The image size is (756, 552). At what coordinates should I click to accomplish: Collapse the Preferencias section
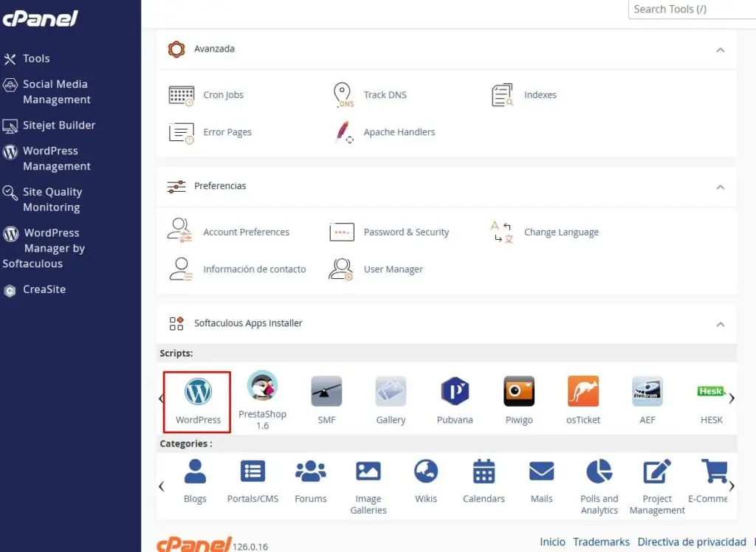tap(720, 187)
